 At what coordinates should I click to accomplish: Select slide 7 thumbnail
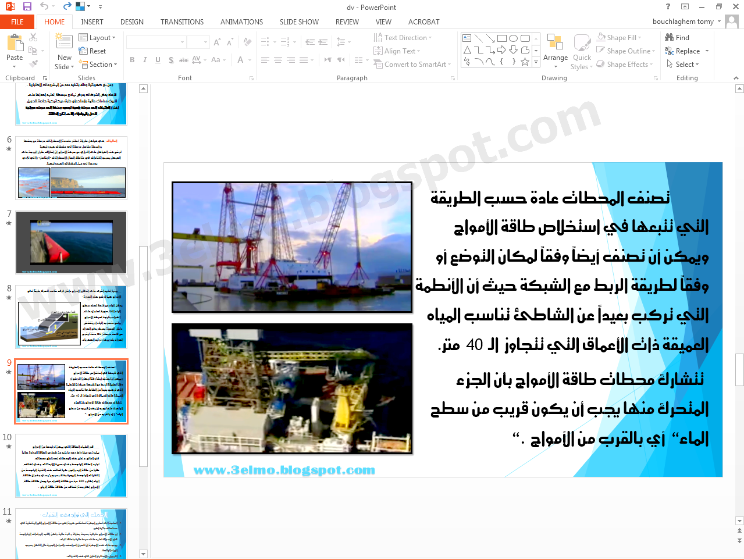(71, 242)
